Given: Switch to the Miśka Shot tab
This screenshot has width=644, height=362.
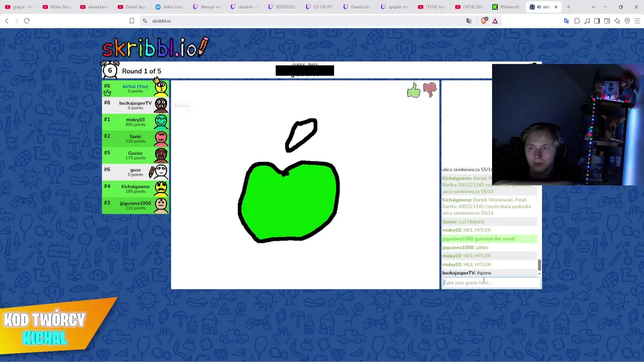Looking at the screenshot, I should coord(57,7).
